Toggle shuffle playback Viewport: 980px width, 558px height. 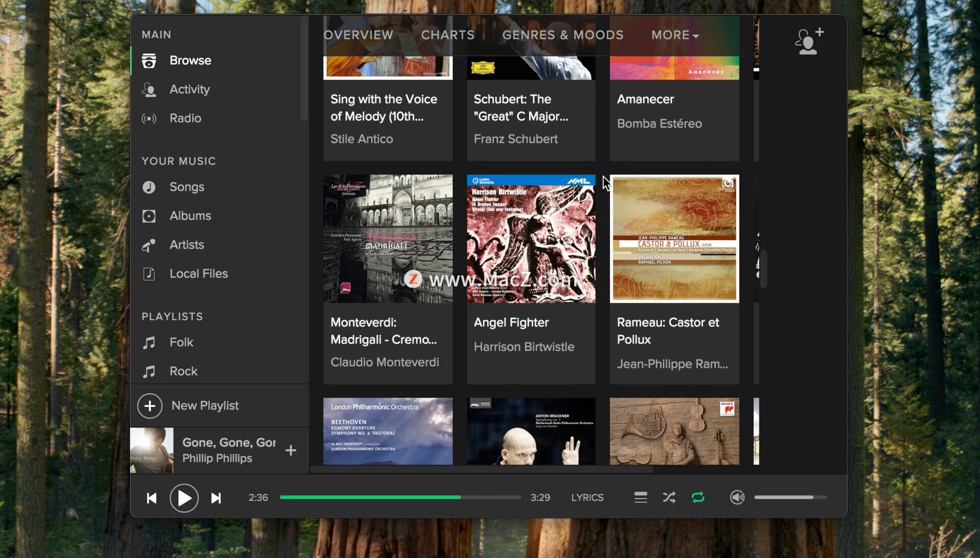669,497
